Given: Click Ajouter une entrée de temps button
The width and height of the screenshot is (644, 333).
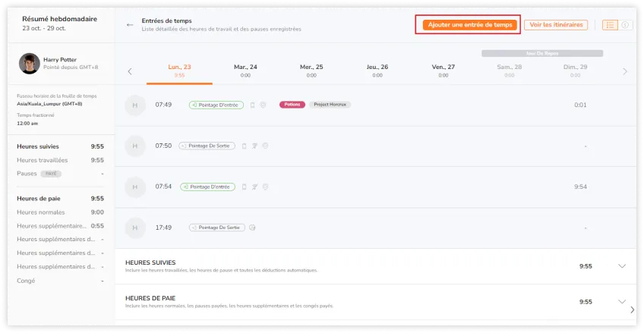Looking at the screenshot, I should [x=471, y=25].
